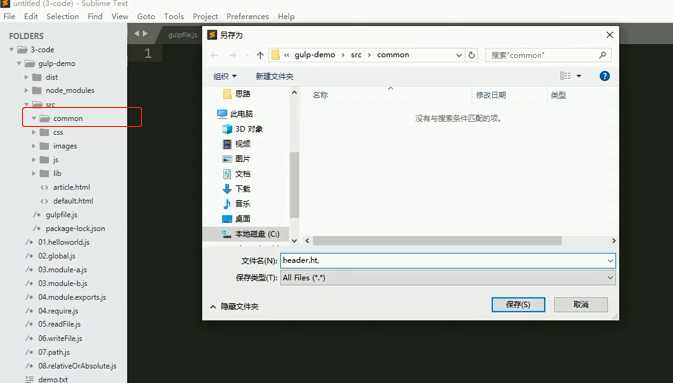Open the Tools menu
This screenshot has width=673, height=383.
coord(174,16)
